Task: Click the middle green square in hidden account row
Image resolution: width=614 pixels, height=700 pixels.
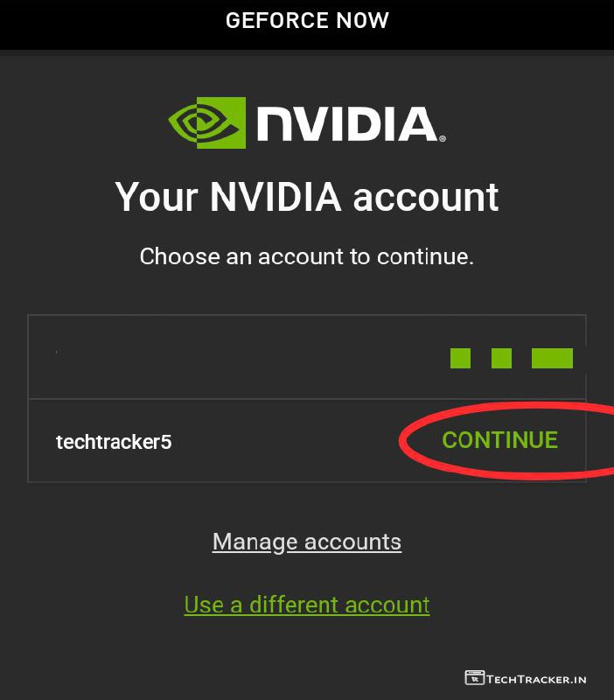Action: (x=501, y=358)
